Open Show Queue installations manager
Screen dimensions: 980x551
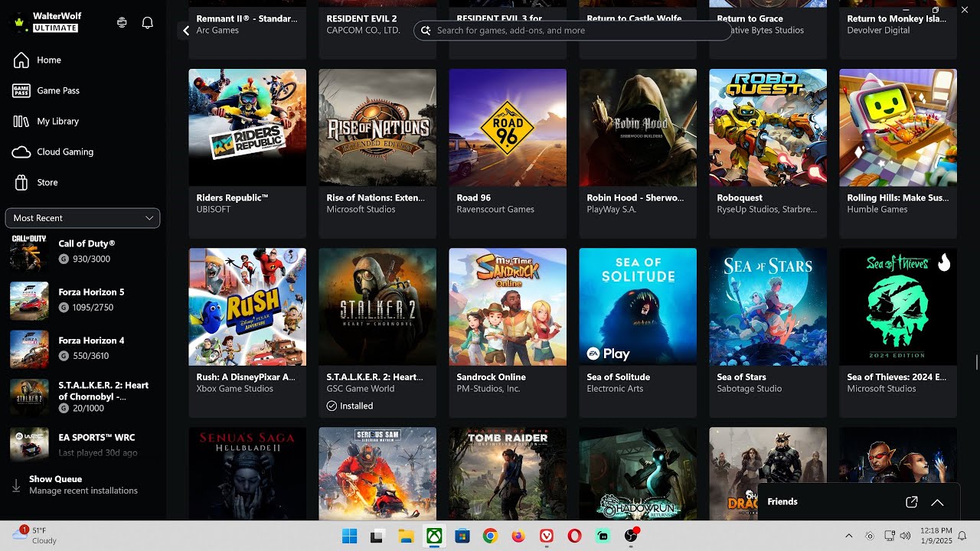[x=83, y=484]
